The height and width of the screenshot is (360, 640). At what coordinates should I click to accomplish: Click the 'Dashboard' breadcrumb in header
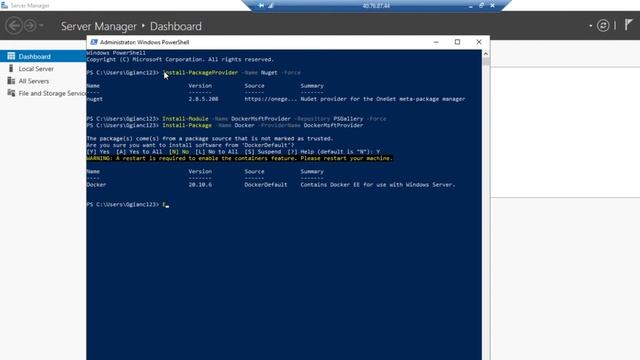pyautogui.click(x=176, y=26)
